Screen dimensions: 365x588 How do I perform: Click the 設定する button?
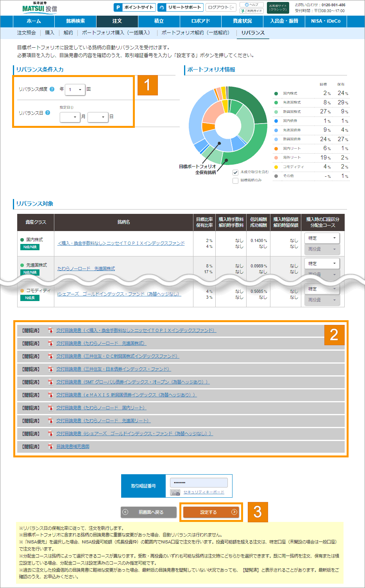[x=211, y=512]
